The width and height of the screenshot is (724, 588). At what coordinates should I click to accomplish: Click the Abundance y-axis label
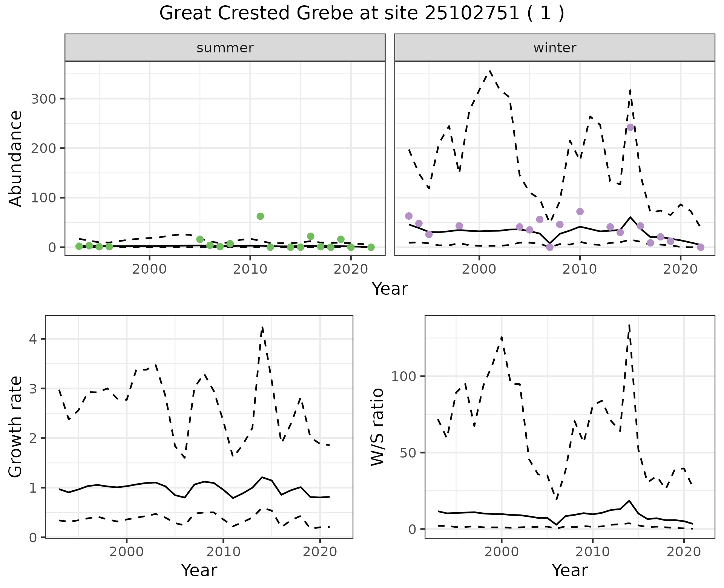point(16,159)
